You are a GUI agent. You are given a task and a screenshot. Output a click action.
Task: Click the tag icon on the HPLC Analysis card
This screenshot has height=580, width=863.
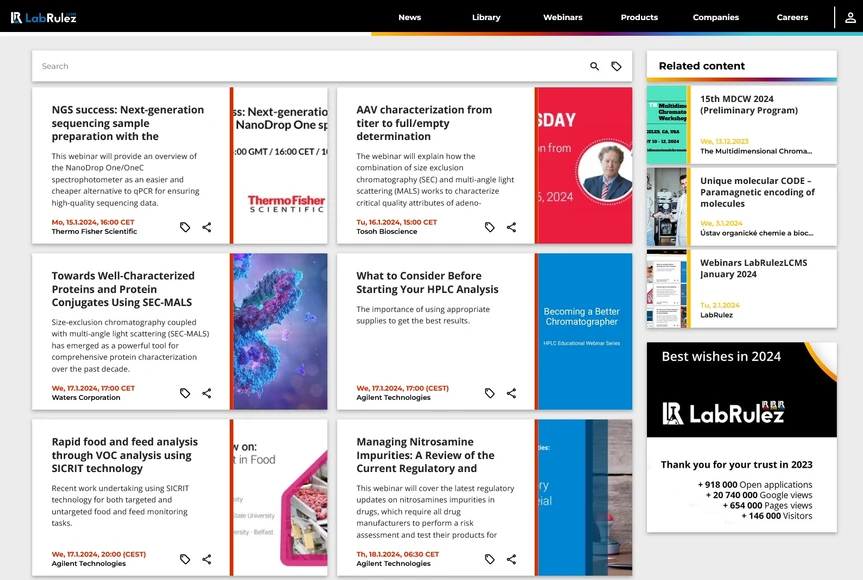coord(489,393)
